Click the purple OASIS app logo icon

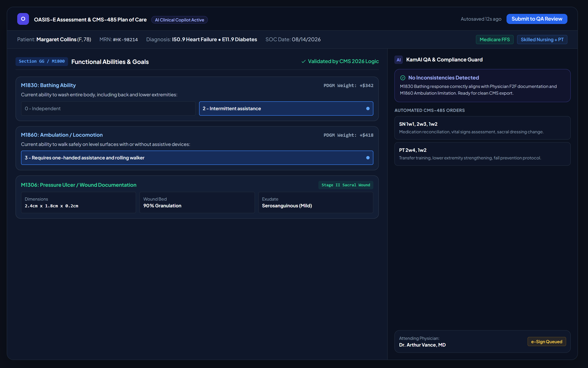pos(23,19)
